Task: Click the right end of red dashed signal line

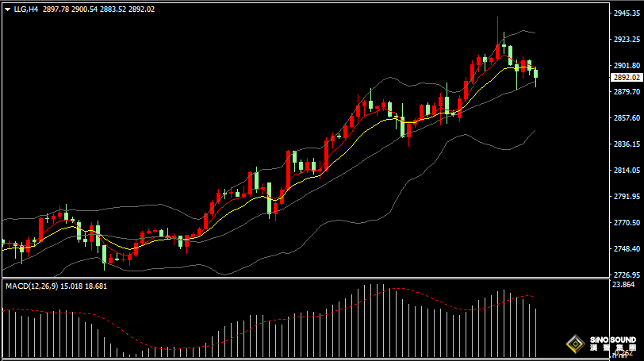Action: point(533,296)
